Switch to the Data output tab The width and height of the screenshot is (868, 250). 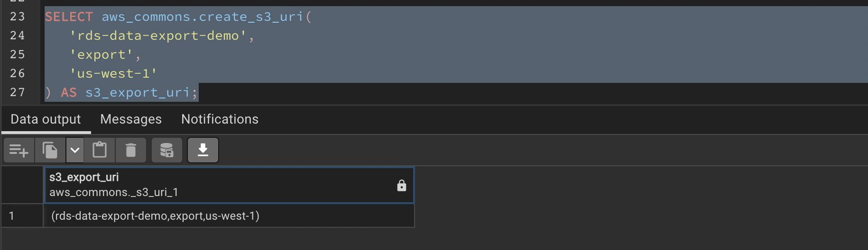(46, 119)
